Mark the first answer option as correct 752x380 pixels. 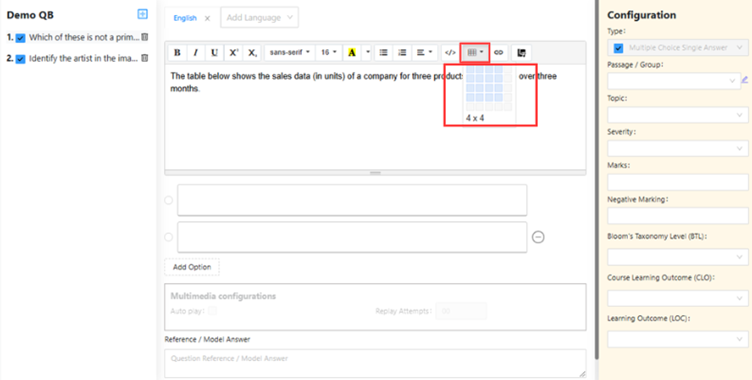168,200
